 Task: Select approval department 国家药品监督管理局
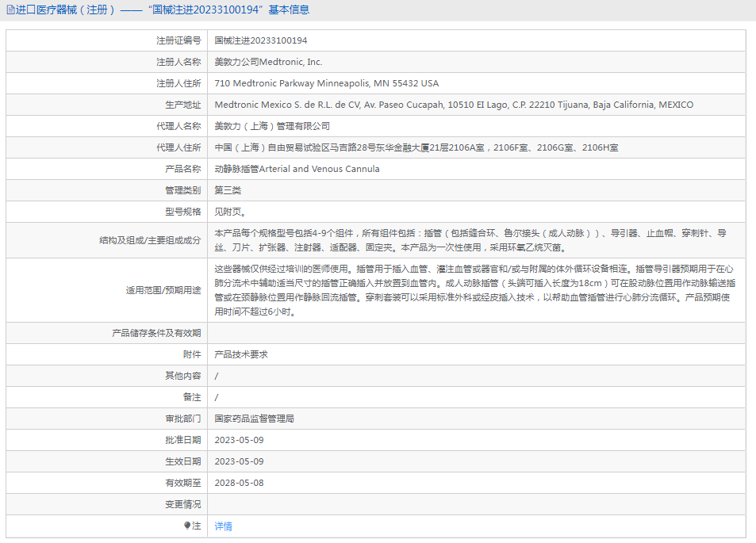(x=254, y=419)
